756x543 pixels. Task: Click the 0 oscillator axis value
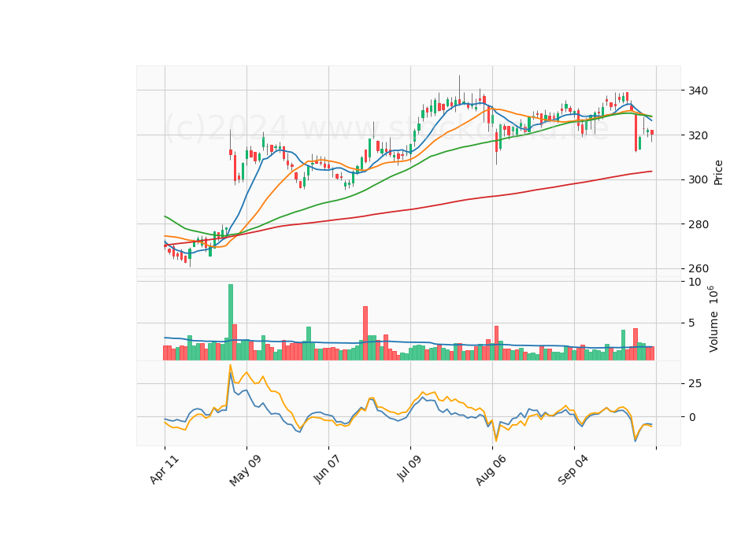pyautogui.click(x=692, y=417)
